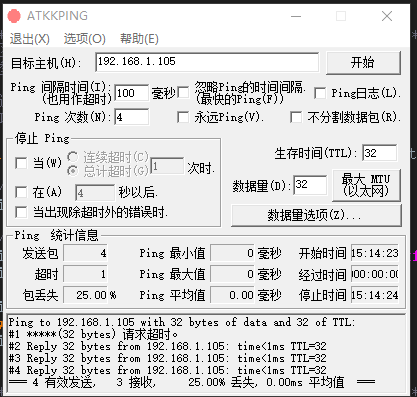The image size is (417, 397).
Task: Enable 忽略Ping的时间间隔 checkbox
Action: tap(183, 93)
